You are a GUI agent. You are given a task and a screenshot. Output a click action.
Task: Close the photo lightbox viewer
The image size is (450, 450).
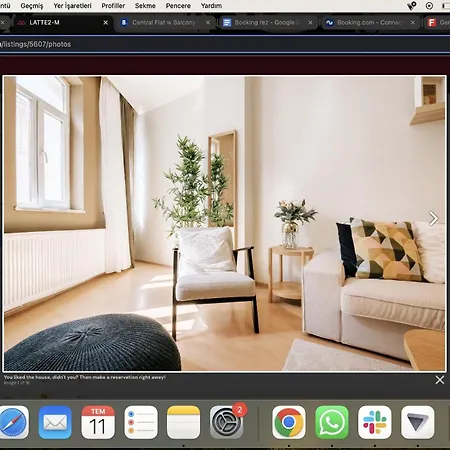[x=440, y=380]
